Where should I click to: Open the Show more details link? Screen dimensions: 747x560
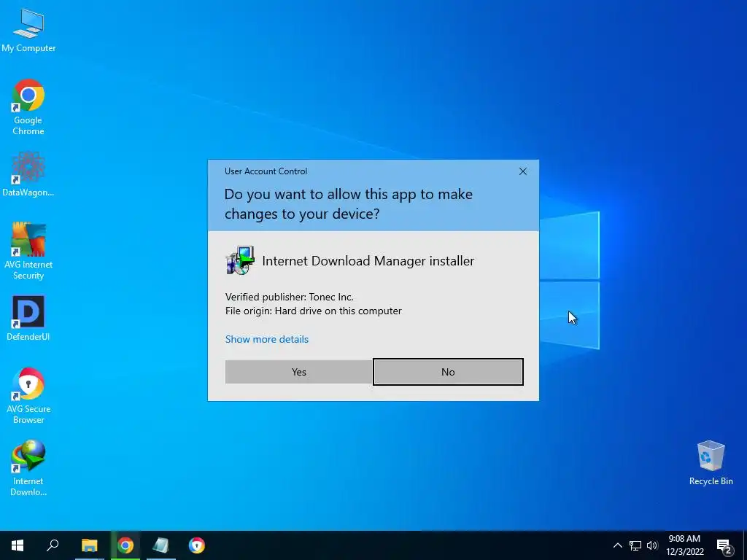tap(267, 339)
